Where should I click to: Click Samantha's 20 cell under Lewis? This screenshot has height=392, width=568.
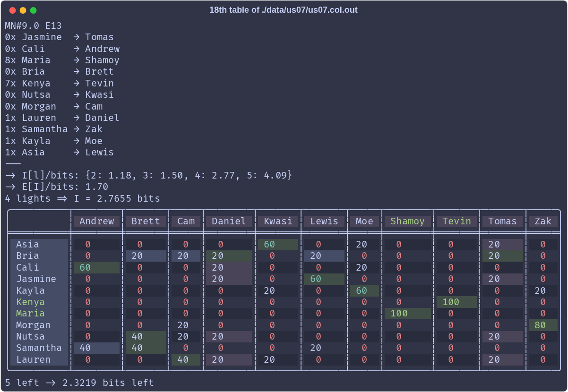tap(324, 348)
